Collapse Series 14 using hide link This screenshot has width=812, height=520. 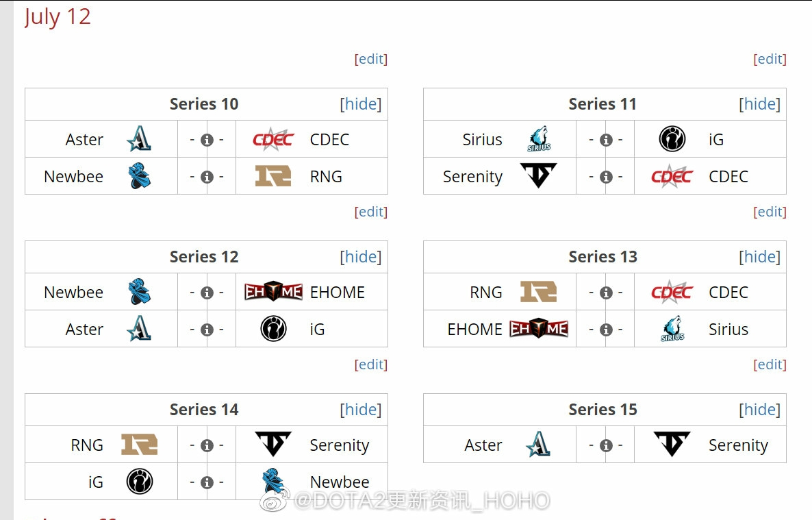(360, 410)
